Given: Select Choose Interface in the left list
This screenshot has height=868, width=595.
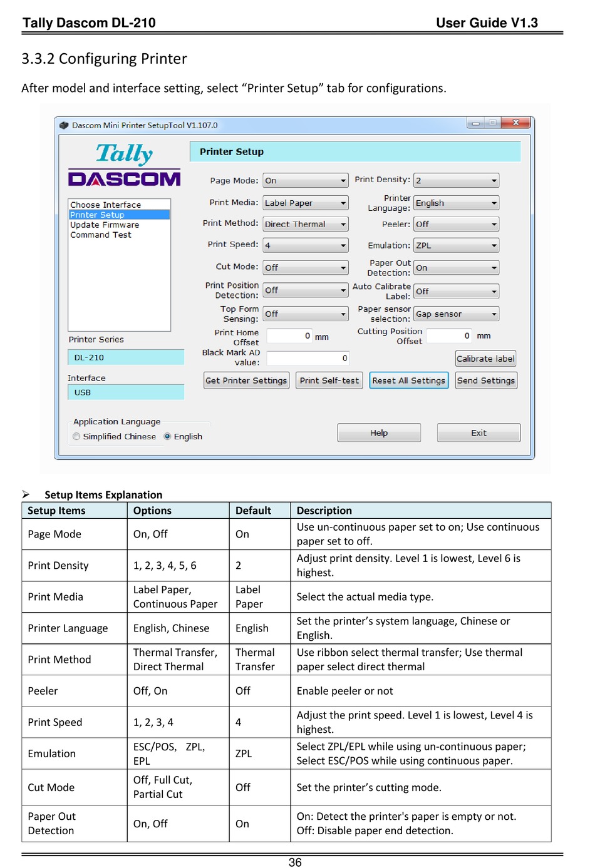Looking at the screenshot, I should click(x=119, y=205).
